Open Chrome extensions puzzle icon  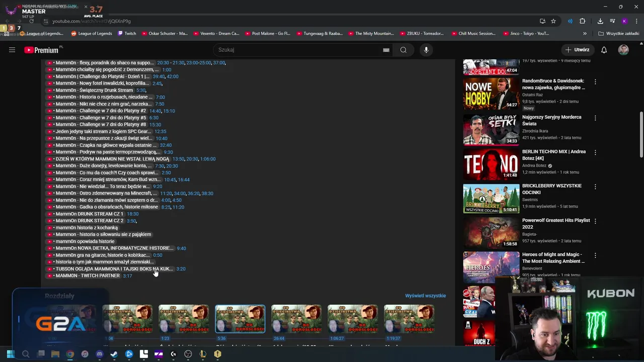[583, 21]
